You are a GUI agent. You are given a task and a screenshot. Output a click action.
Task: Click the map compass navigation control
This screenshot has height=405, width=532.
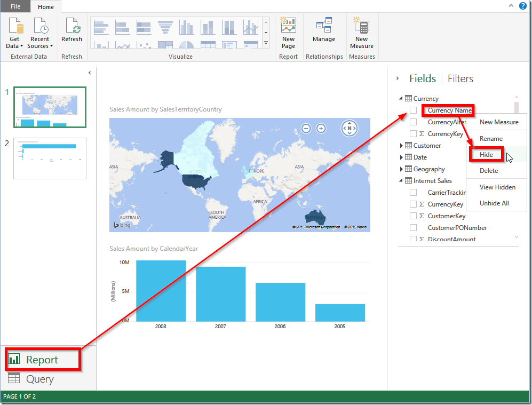pyautogui.click(x=350, y=129)
